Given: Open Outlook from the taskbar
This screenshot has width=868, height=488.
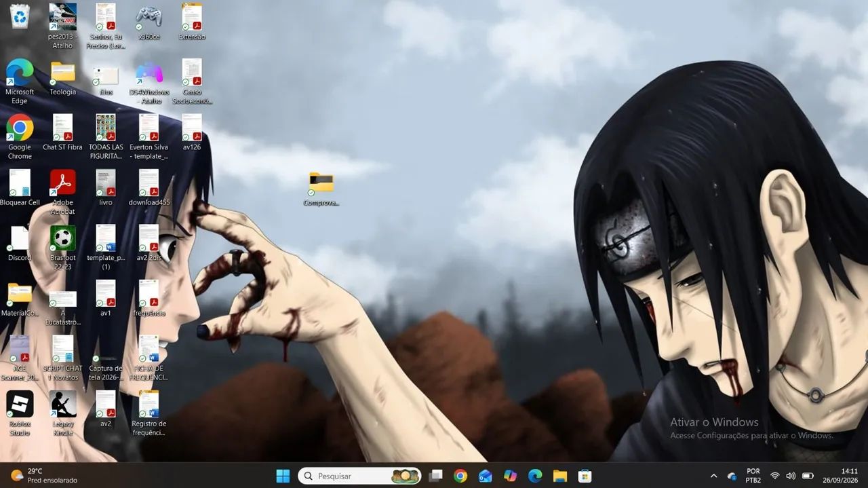Looking at the screenshot, I should [486, 476].
